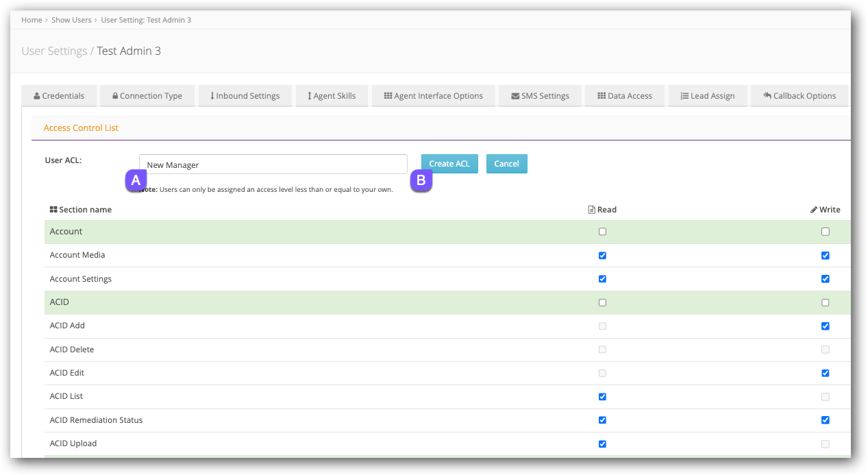Disable Write permission for Account Media
Image resolution: width=868 pixels, height=475 pixels.
click(x=826, y=255)
